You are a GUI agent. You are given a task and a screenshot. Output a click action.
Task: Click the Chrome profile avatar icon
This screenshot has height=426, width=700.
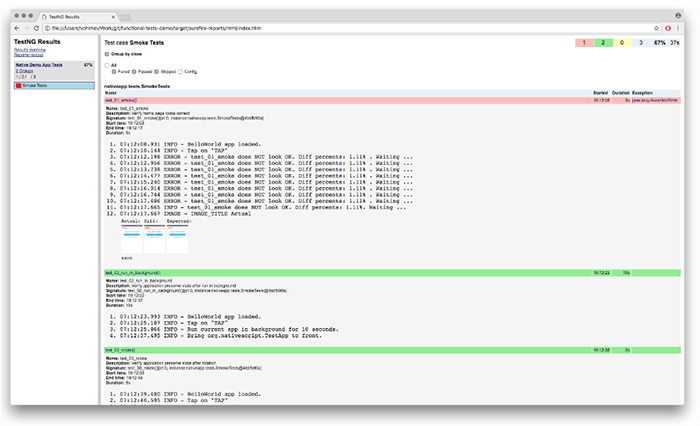click(x=678, y=16)
